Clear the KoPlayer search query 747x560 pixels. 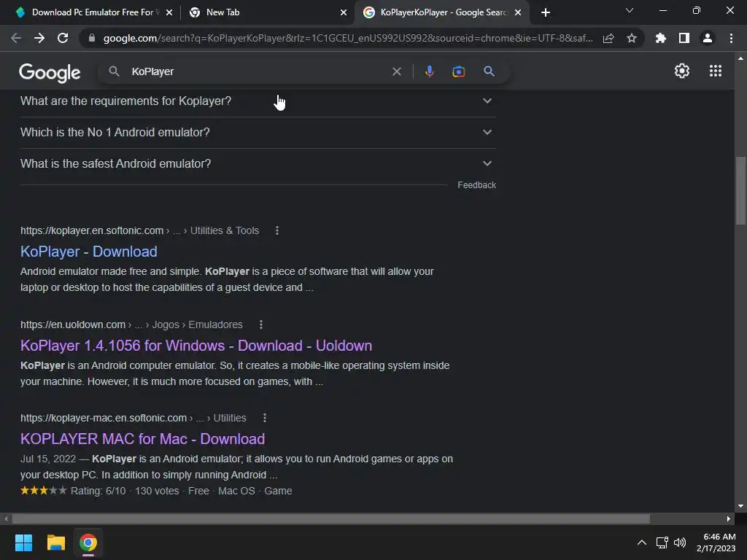[396, 71]
